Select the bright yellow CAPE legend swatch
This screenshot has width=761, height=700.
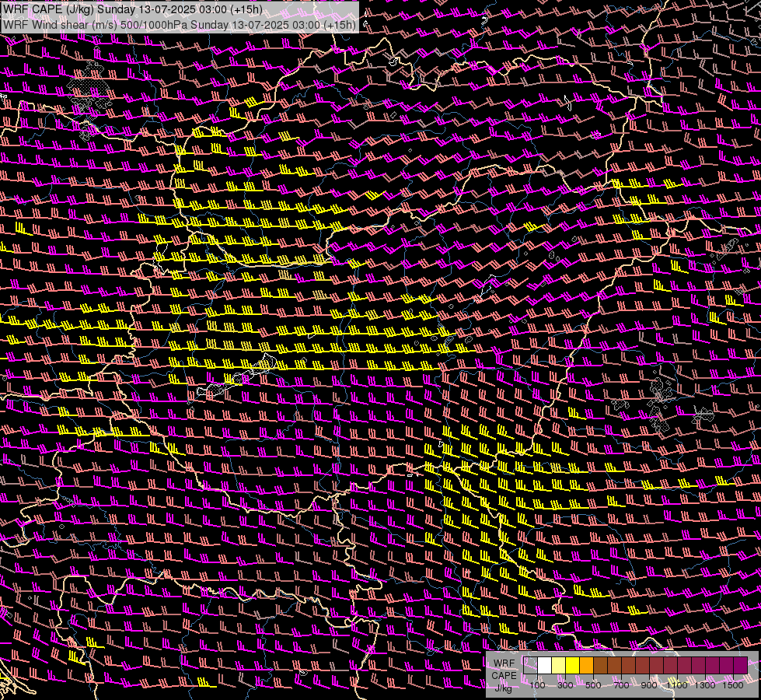pyautogui.click(x=573, y=665)
